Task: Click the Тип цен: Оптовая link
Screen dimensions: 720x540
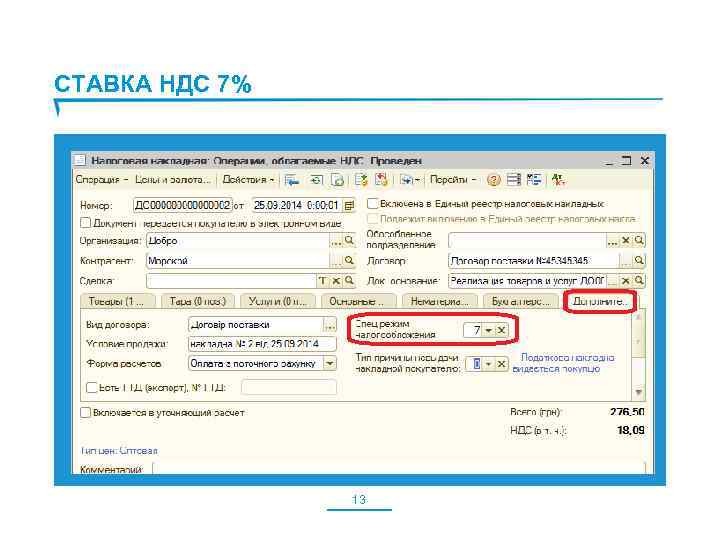Action: click(118, 450)
